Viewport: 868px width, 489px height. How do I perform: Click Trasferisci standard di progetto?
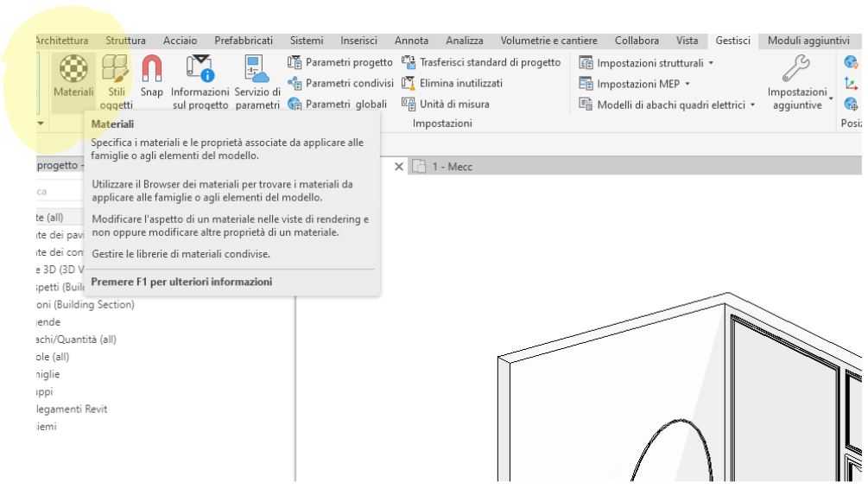pyautogui.click(x=481, y=62)
